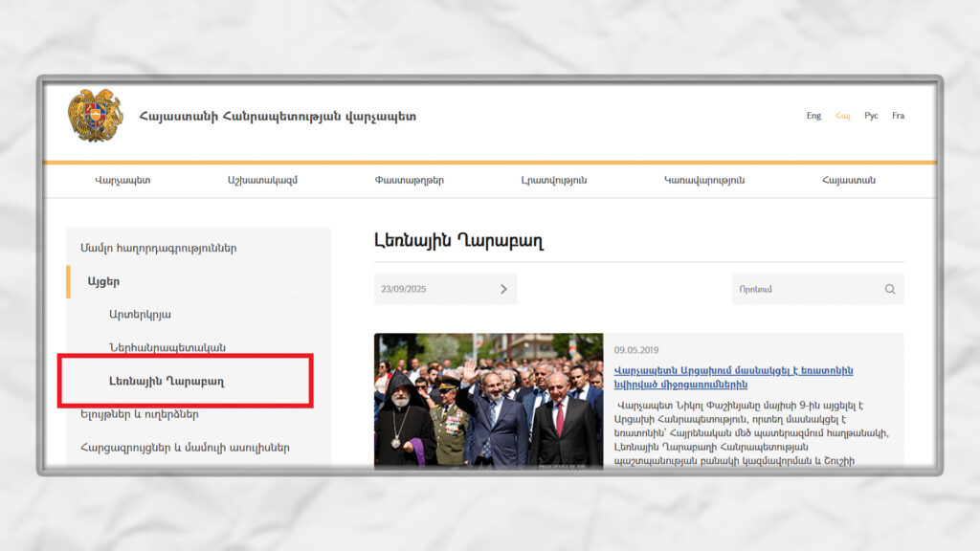The width and height of the screenshot is (980, 551).
Task: Open the Կառավարություն menu
Action: (x=704, y=181)
